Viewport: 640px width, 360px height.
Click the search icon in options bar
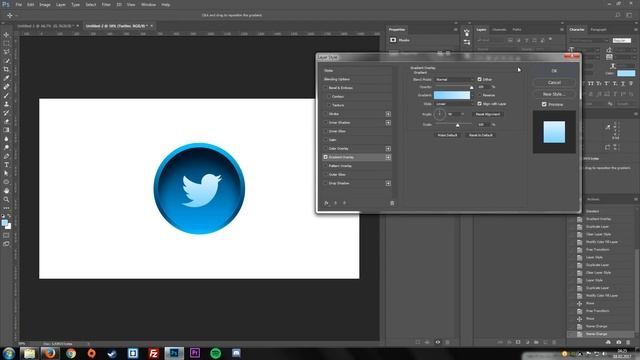[618, 15]
